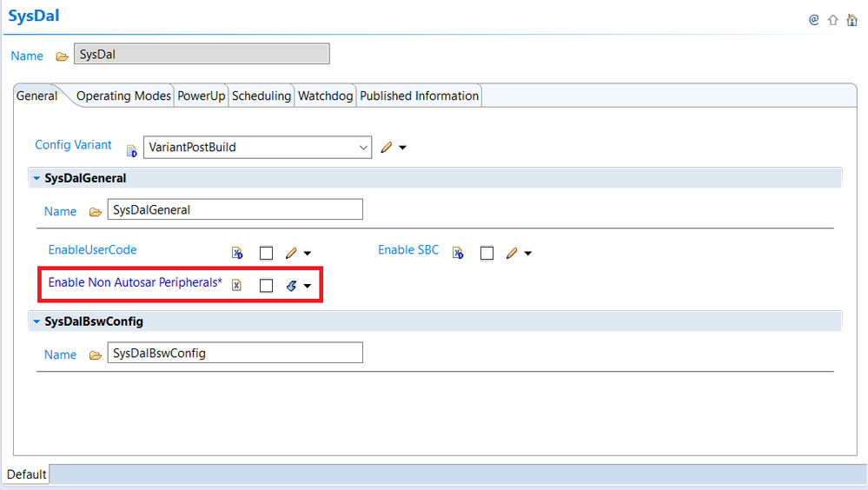Switch to the Operating Modes tab

click(123, 96)
